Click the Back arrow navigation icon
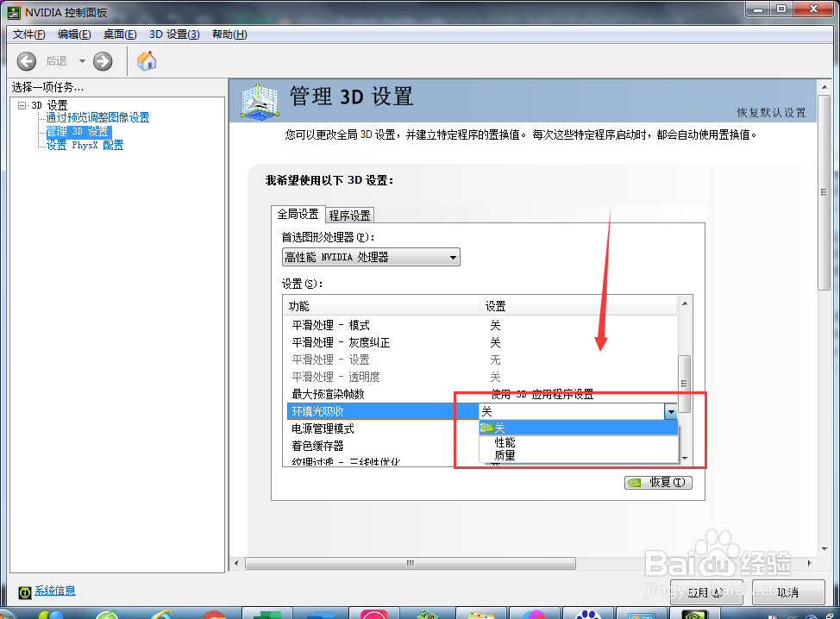The width and height of the screenshot is (840, 619). (26, 61)
